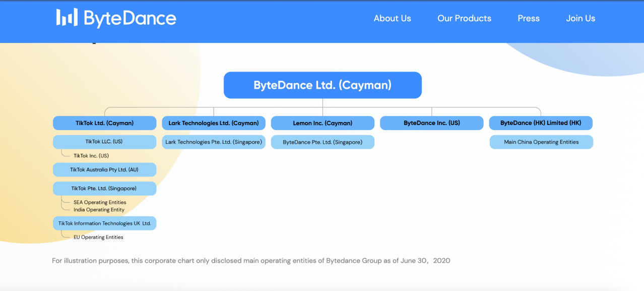The height and width of the screenshot is (291, 644).
Task: Open the Our Products menu
Action: tap(464, 18)
